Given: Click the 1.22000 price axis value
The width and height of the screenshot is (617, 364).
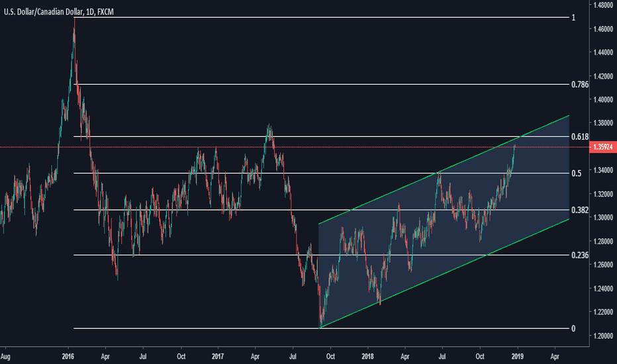Looking at the screenshot, I should coord(603,312).
